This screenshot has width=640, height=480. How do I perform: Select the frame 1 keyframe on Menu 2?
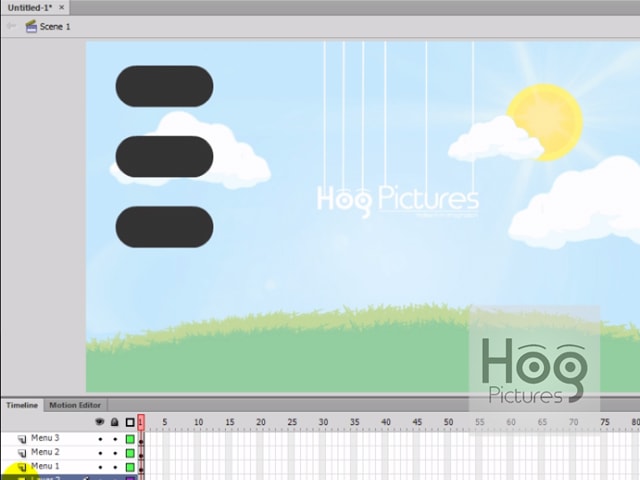click(141, 453)
